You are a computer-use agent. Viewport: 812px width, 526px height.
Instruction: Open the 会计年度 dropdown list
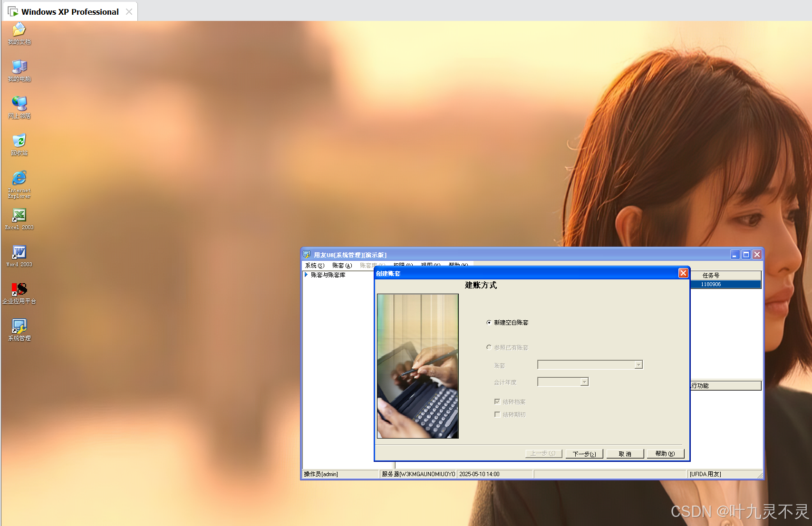pos(584,382)
